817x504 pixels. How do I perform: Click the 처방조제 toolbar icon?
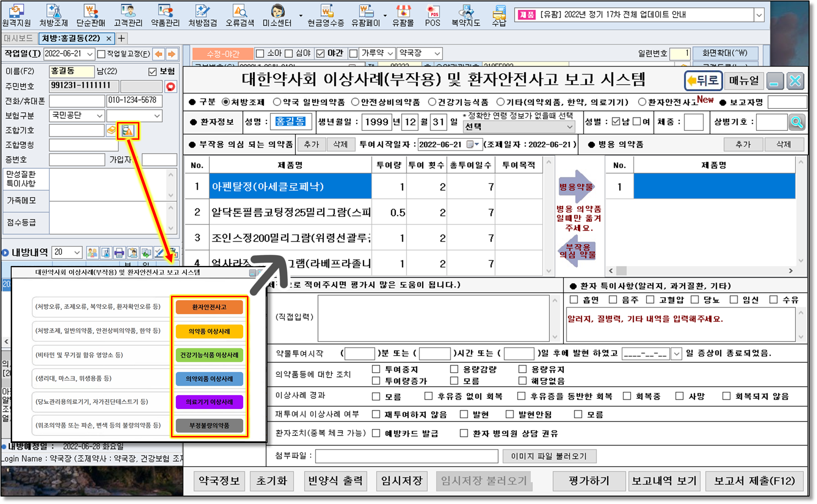54,15
